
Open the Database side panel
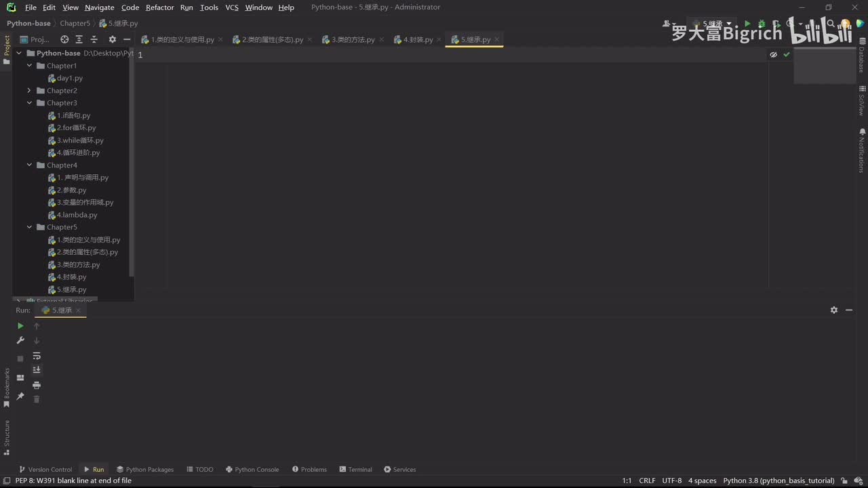(x=862, y=56)
